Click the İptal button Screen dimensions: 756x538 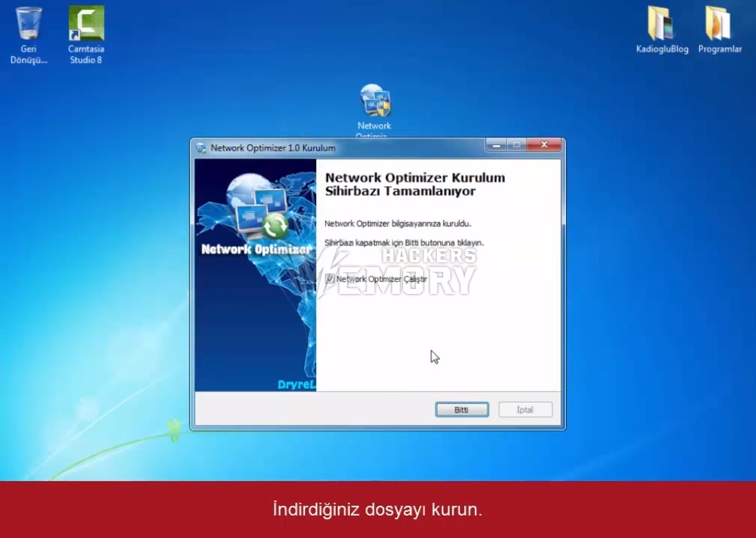[x=525, y=410]
